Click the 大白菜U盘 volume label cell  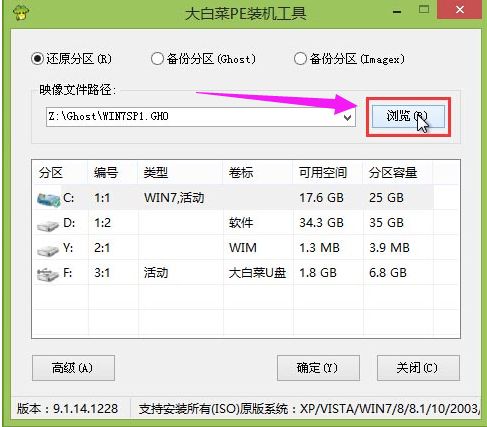(257, 273)
